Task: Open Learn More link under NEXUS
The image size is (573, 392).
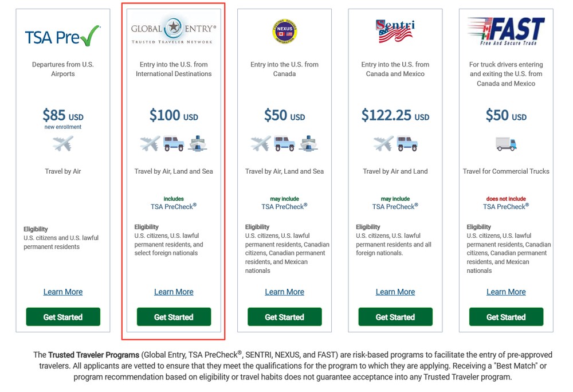Action: [x=284, y=292]
